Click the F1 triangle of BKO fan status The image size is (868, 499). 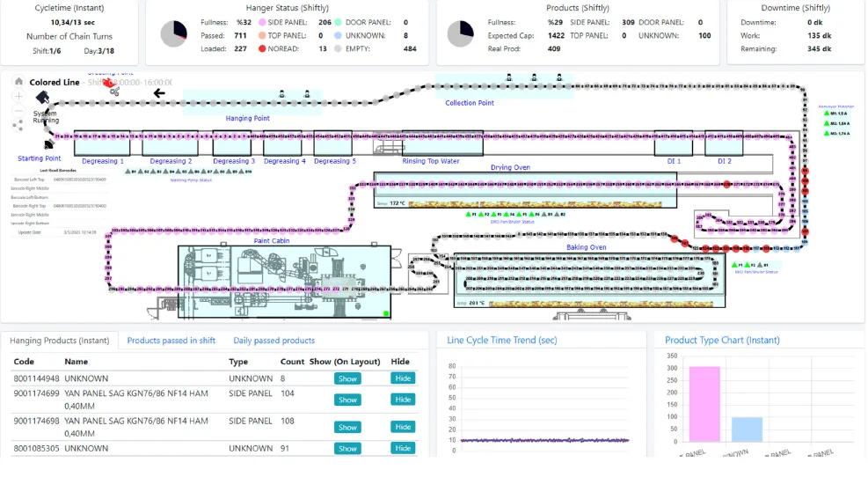(x=734, y=265)
